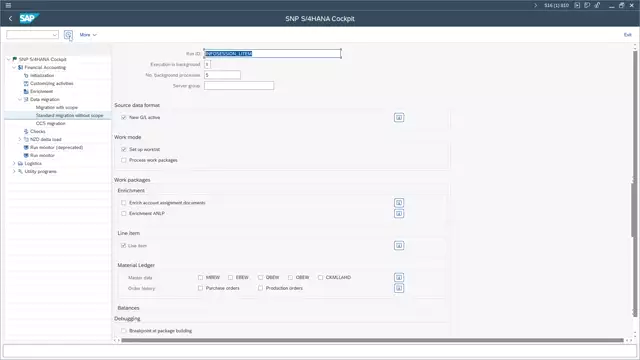Click the Initialization icon in the tree
640x360 pixels.
[x=26, y=76]
